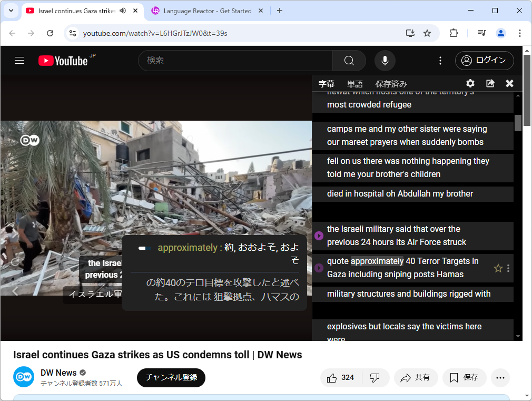The width and height of the screenshot is (532, 401).
Task: Close the Language Reactor subtitle panel
Action: pyautogui.click(x=509, y=83)
